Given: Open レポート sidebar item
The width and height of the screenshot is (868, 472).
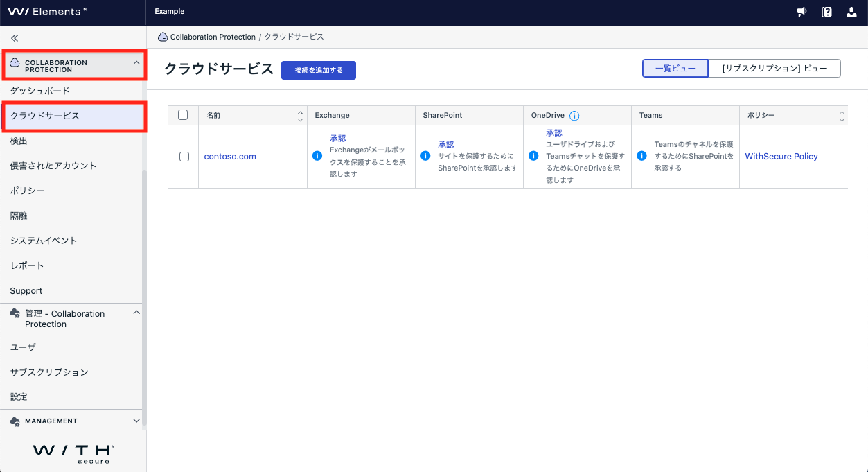Looking at the screenshot, I should point(27,265).
